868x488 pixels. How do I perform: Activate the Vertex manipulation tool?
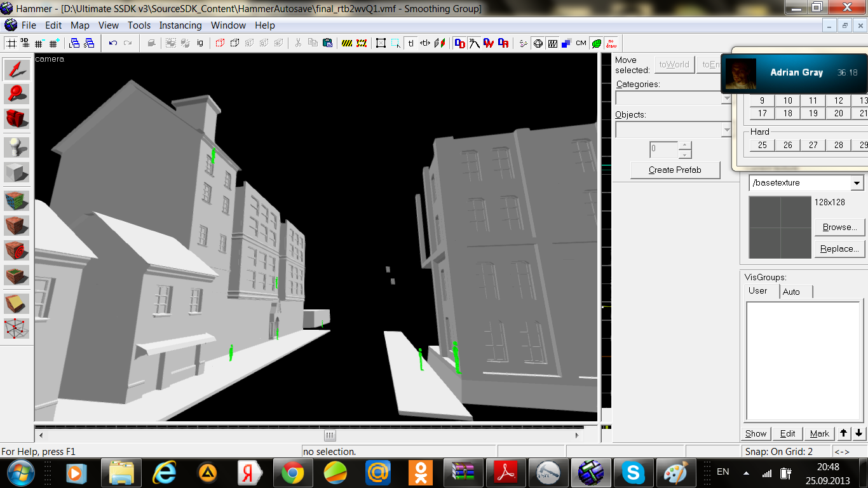(17, 329)
